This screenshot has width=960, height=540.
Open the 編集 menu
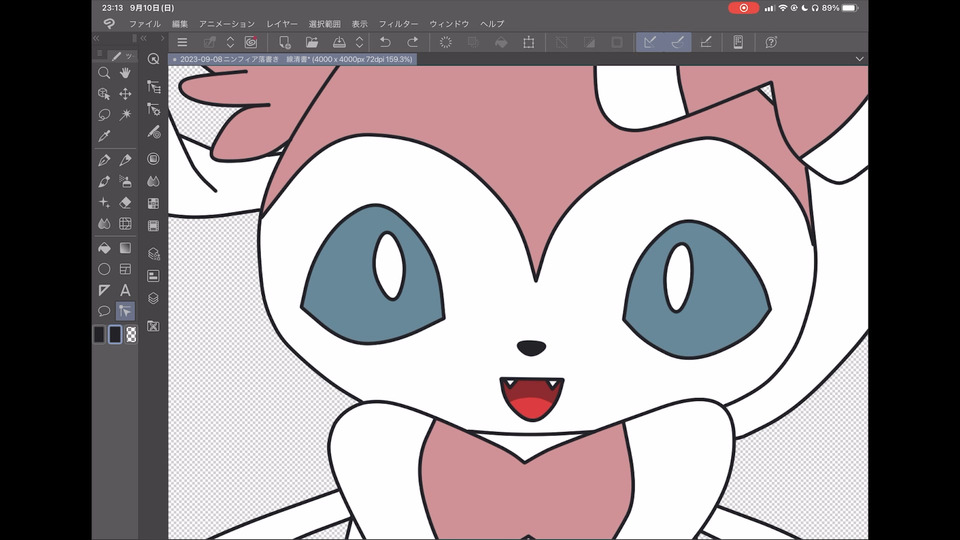pyautogui.click(x=180, y=24)
